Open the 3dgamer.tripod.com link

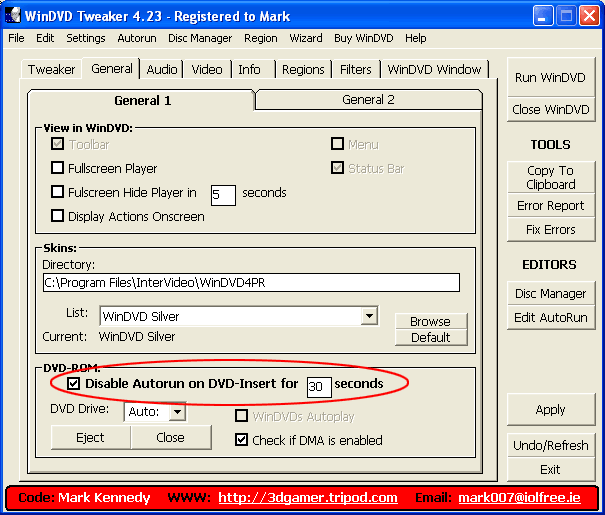click(x=308, y=498)
